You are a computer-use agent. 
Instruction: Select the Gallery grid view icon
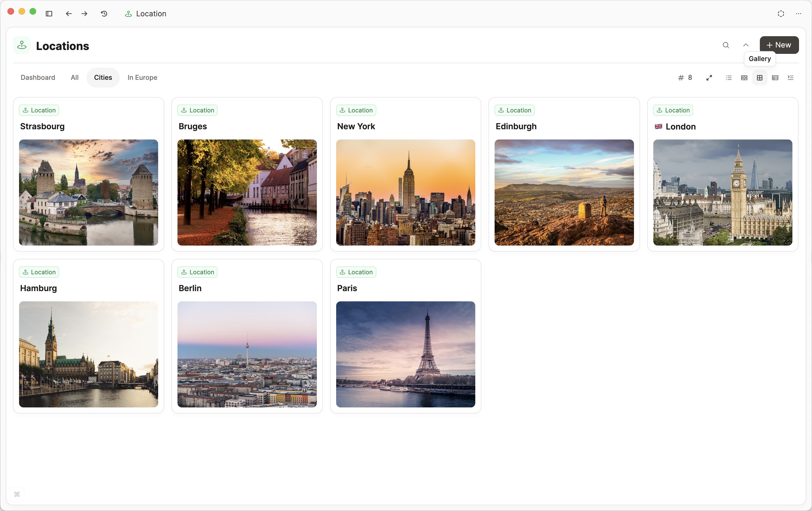(x=759, y=78)
